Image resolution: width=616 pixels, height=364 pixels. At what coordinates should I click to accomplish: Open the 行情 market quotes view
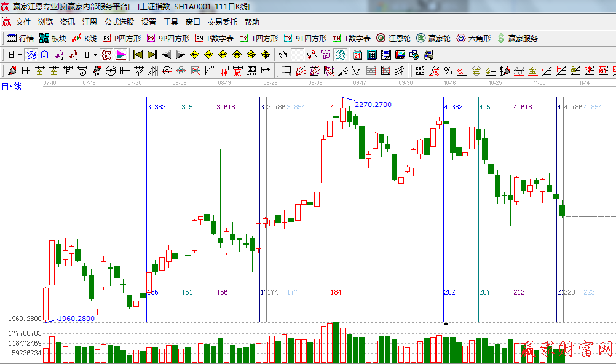(20, 38)
